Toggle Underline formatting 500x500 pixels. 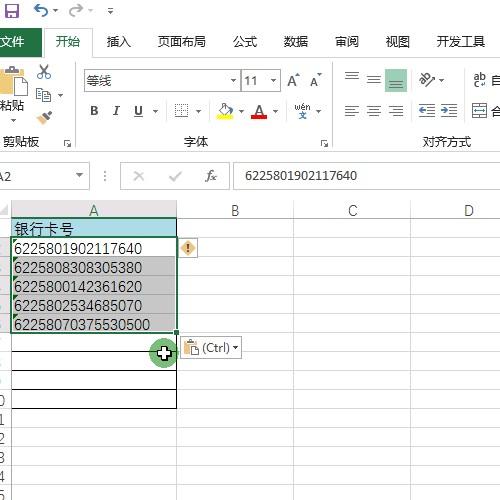click(138, 111)
